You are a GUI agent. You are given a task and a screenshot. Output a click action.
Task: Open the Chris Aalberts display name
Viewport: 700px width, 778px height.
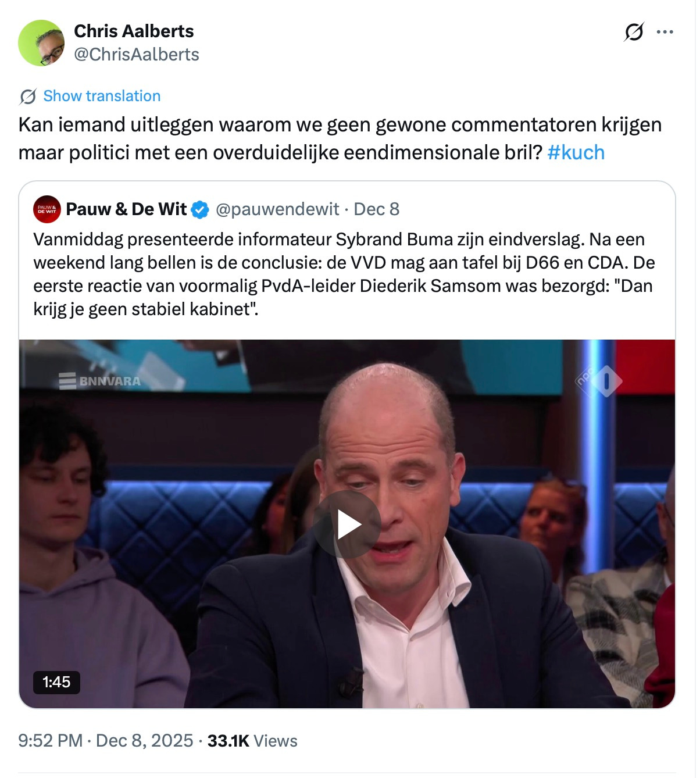(134, 31)
